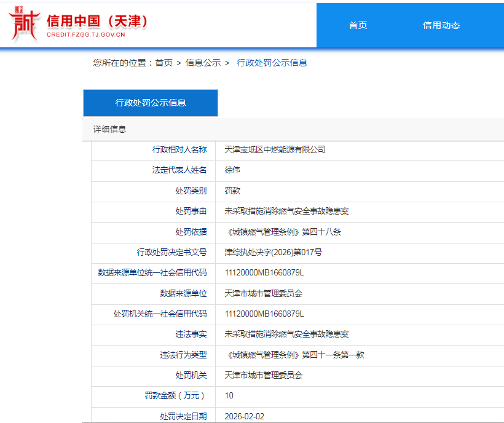Go to 首页 via the breadcrumb

pyautogui.click(x=163, y=63)
